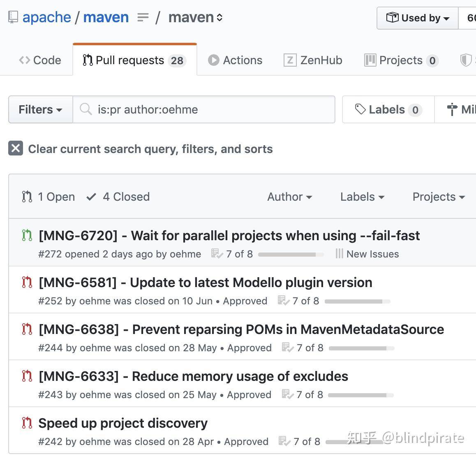Click the Actions play icon
The image size is (476, 459).
213,60
